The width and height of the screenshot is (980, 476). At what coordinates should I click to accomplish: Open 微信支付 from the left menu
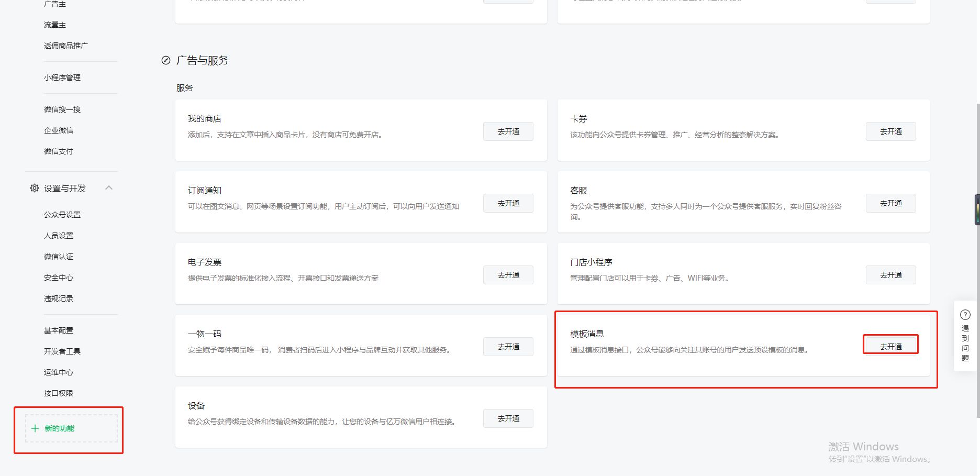tap(58, 151)
